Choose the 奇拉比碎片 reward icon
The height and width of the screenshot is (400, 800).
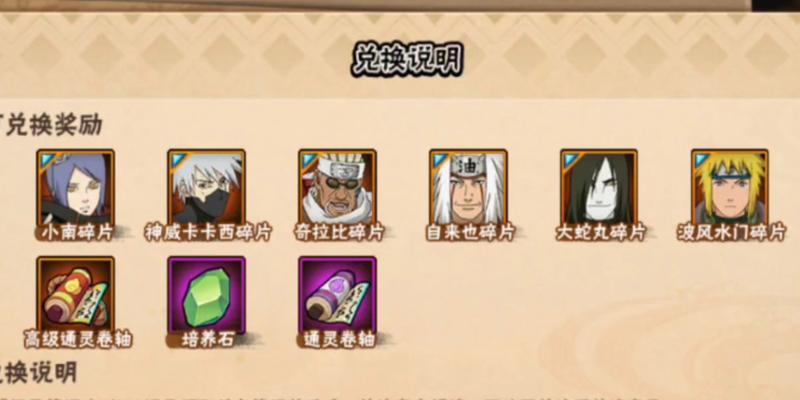pos(337,187)
